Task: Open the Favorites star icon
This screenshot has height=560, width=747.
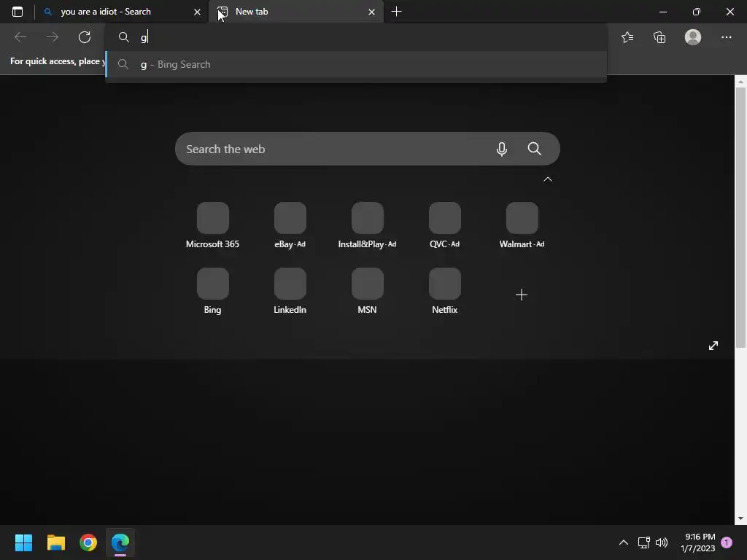Action: click(627, 37)
